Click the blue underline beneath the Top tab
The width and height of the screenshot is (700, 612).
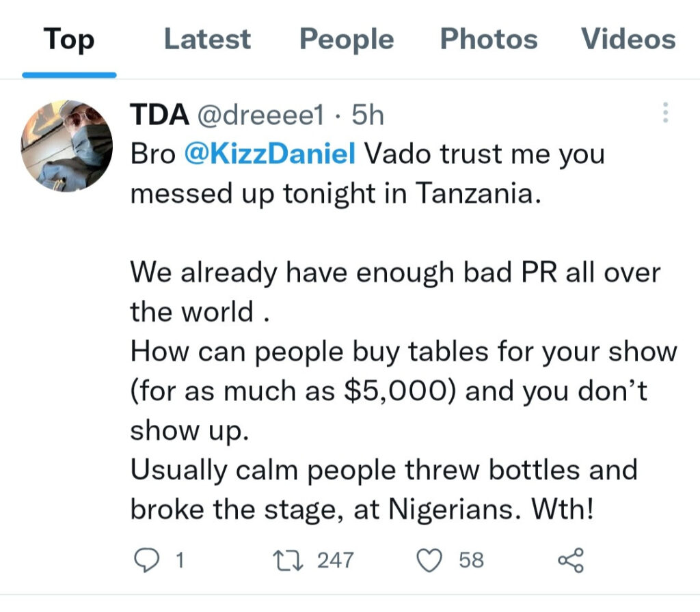coord(68,74)
